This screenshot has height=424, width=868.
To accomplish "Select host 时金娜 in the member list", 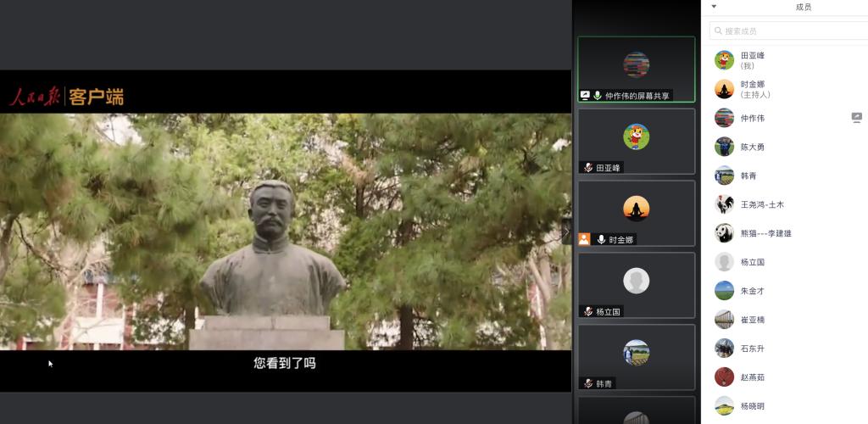I will point(753,89).
